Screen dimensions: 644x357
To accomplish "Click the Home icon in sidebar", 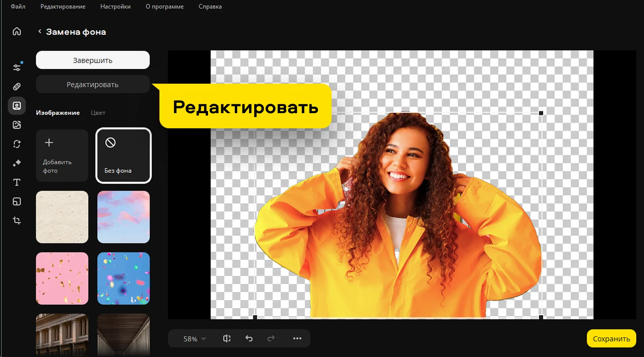I will click(x=17, y=31).
